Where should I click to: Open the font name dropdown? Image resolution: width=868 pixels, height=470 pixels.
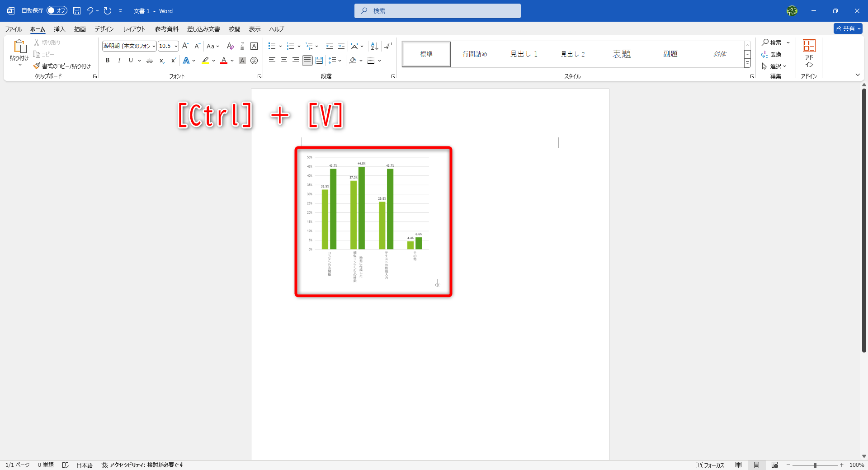153,46
